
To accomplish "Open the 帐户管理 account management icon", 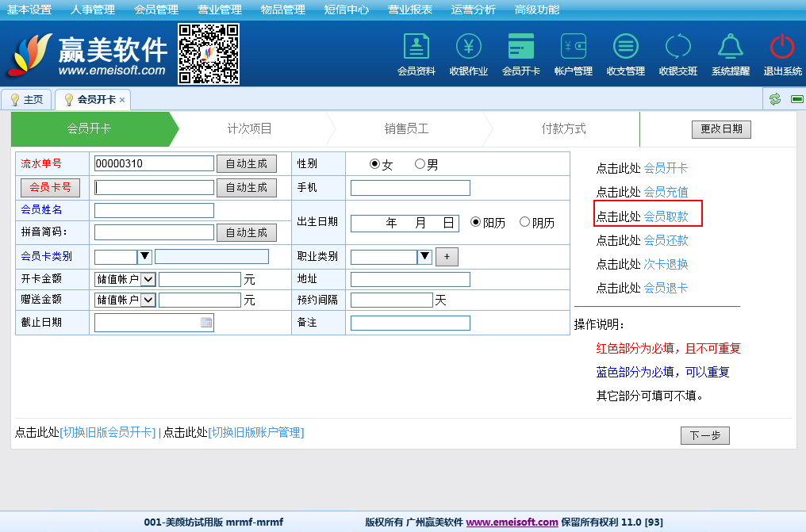I will [573, 48].
